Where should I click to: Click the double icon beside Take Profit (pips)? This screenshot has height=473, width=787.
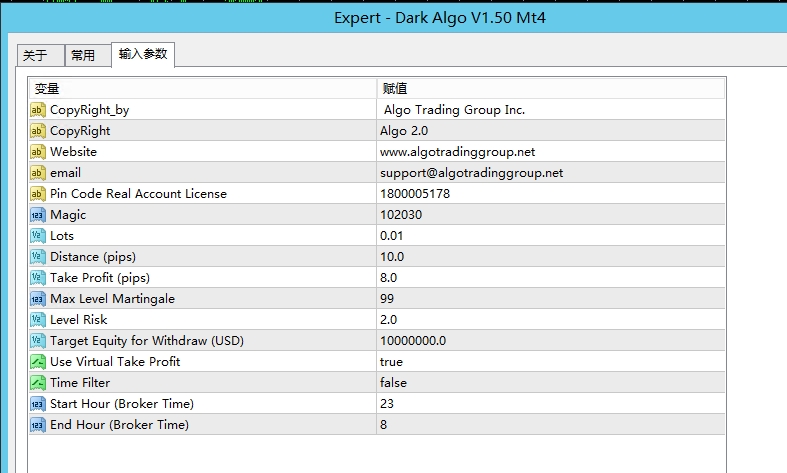coord(38,278)
